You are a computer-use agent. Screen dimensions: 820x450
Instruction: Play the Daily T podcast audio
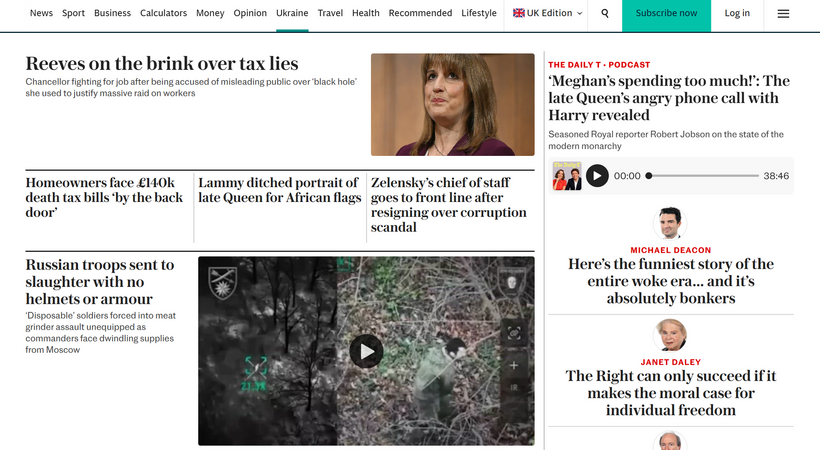[x=597, y=176]
